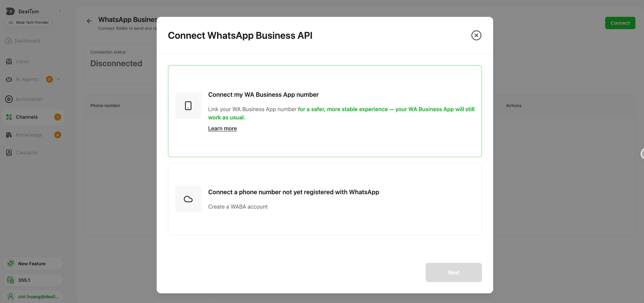
Task: Click the Phone number column header
Action: (x=105, y=106)
